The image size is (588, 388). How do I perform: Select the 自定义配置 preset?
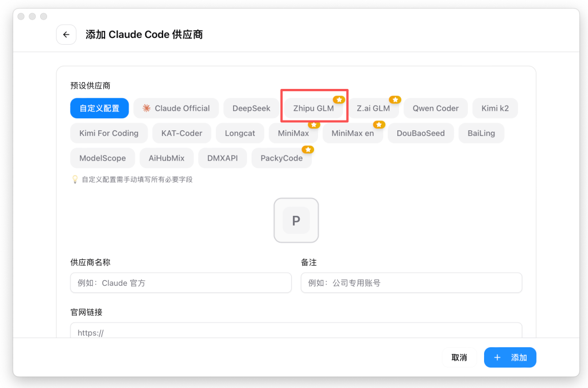pos(99,108)
